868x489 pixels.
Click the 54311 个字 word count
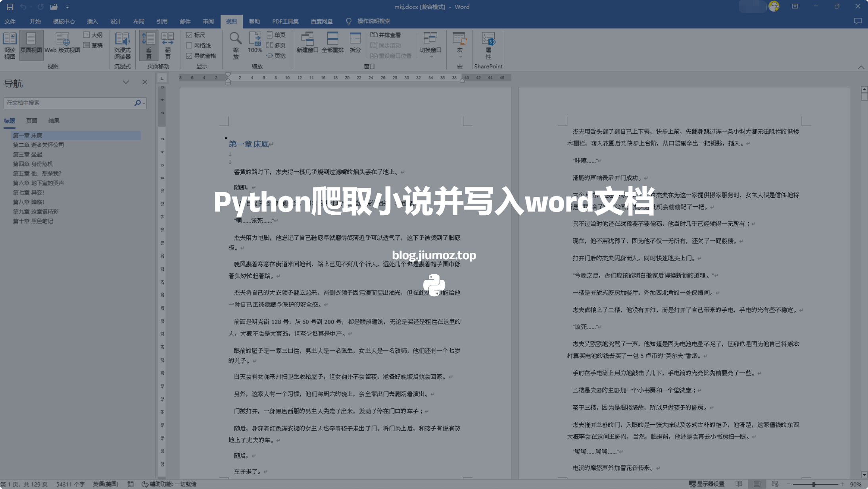(70, 484)
